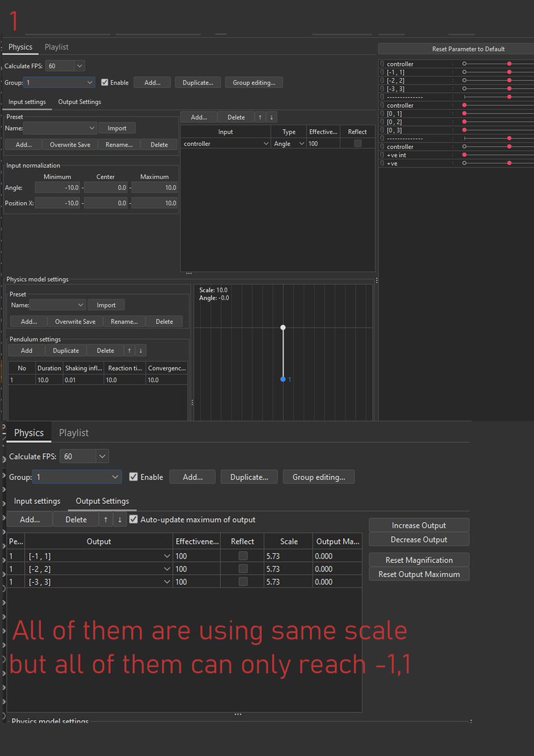This screenshot has height=756, width=534.
Task: Open the [-2 , 2] output dropdown in the Output table
Action: click(167, 569)
